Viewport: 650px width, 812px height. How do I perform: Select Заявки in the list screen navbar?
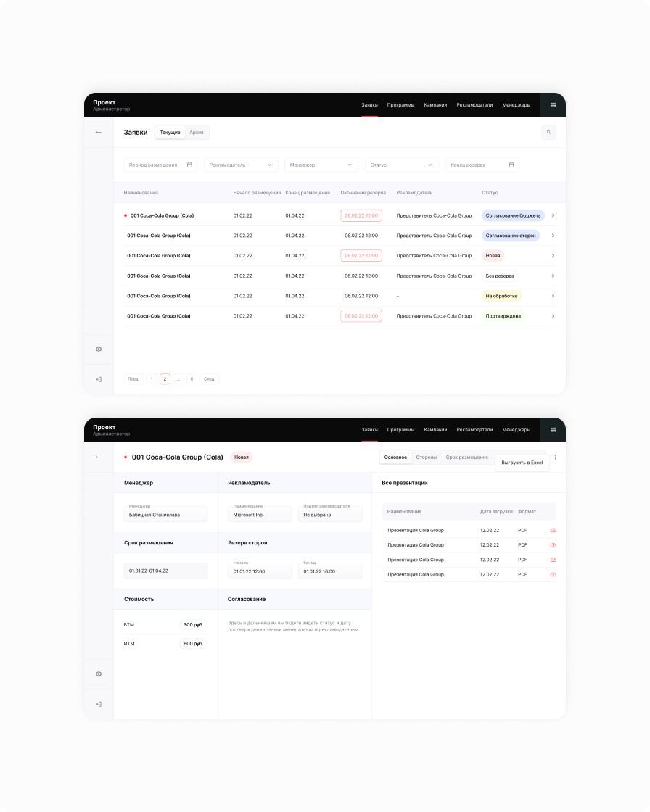(x=369, y=105)
